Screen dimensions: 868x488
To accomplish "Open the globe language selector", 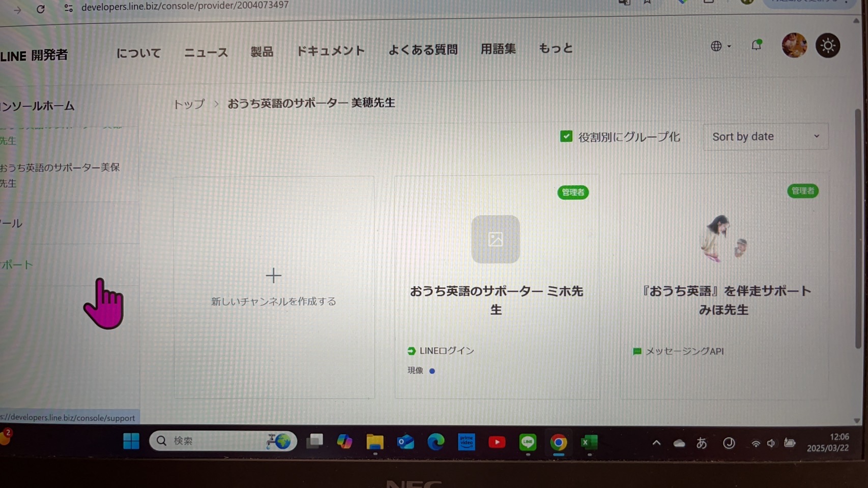I will (x=720, y=46).
